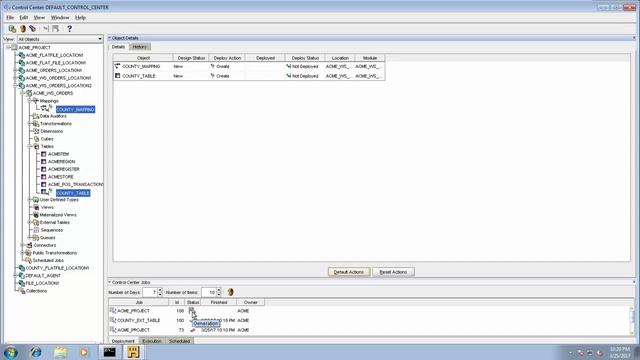
Task: Click the save disk icon in the toolbar
Action: 56,29
